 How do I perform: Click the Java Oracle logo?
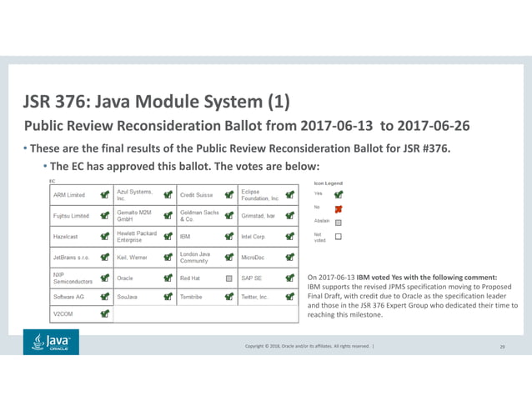[51, 342]
